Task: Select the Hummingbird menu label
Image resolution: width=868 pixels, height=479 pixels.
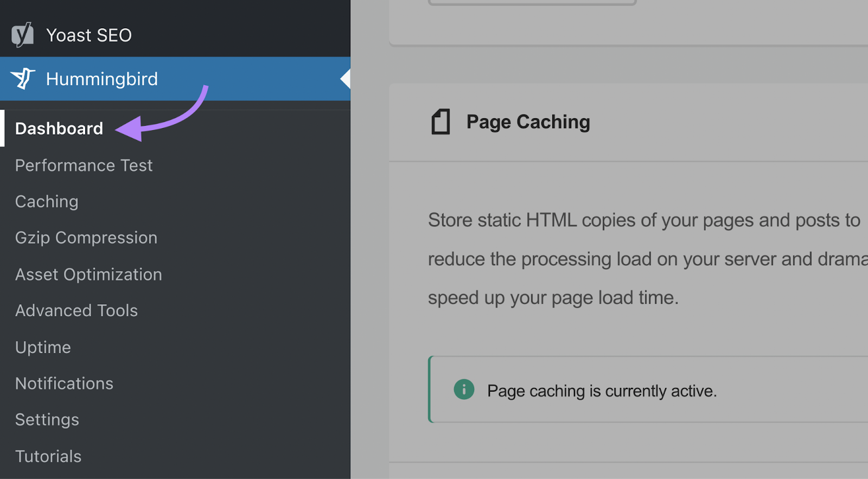Action: [x=101, y=79]
